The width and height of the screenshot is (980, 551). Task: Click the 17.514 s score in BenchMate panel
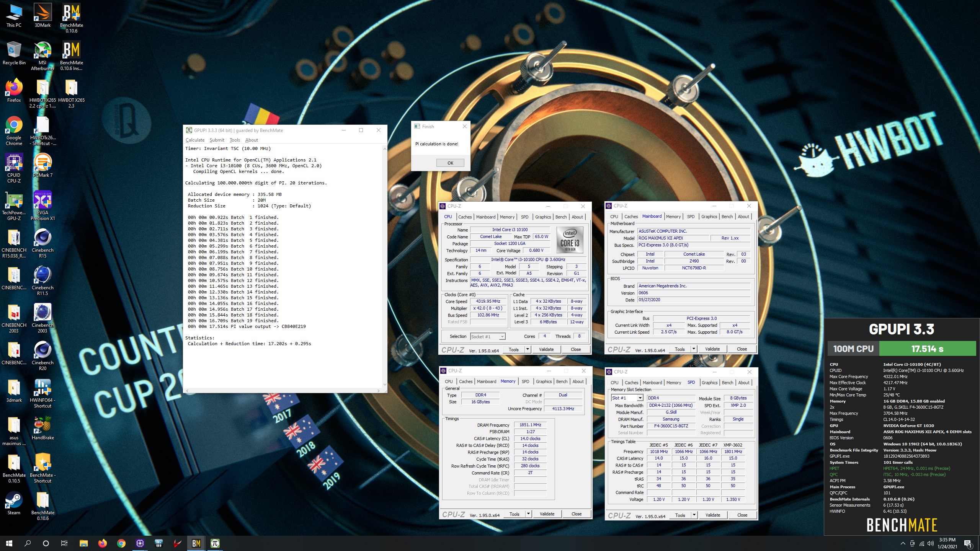coord(927,349)
